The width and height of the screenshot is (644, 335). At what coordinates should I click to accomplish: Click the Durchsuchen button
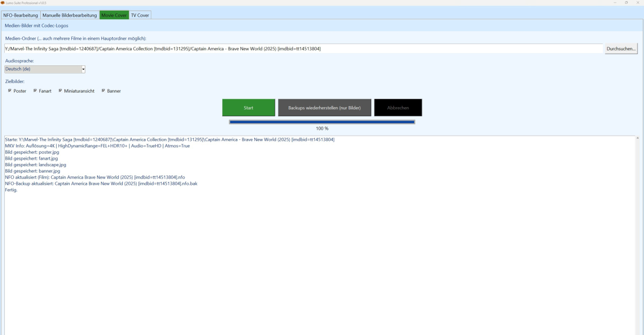click(622, 48)
